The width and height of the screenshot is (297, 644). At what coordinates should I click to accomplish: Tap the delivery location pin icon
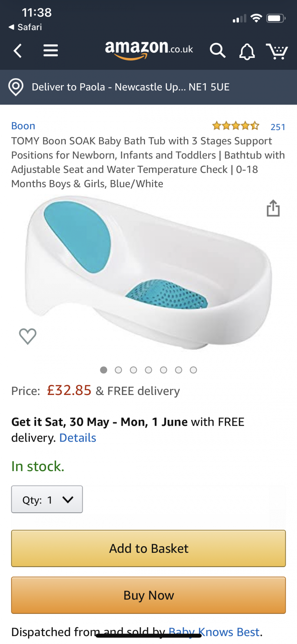click(x=16, y=87)
